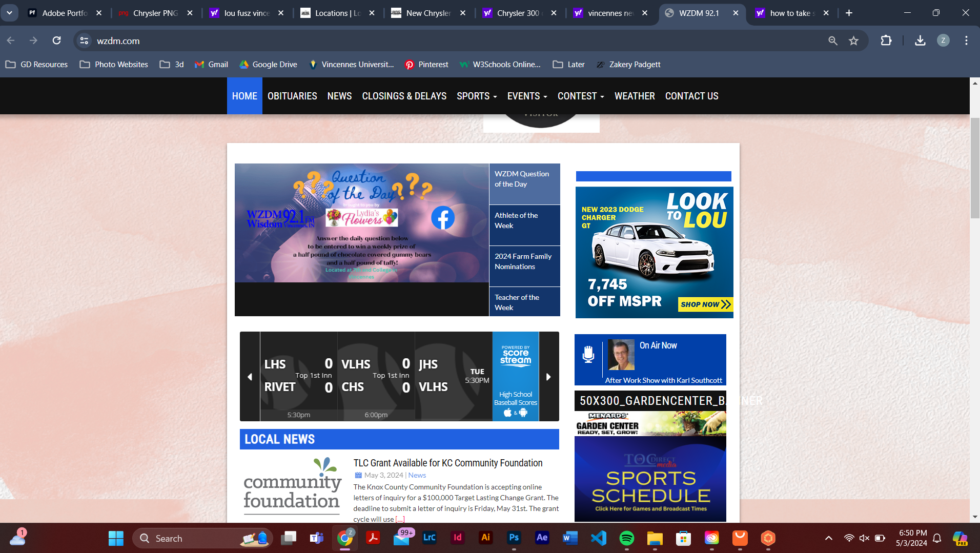The width and height of the screenshot is (980, 553).
Task: Open the Chrome three-dot menu
Action: [966, 40]
